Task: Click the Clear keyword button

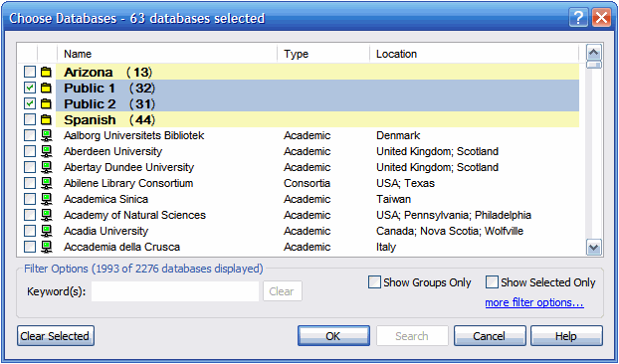Action: coord(283,291)
